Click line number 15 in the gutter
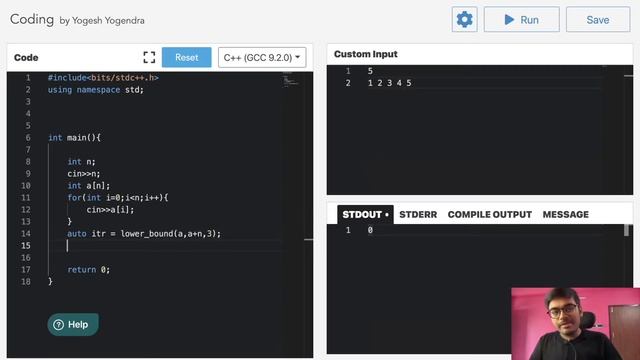Viewport: 640px width, 360px height. [26, 245]
